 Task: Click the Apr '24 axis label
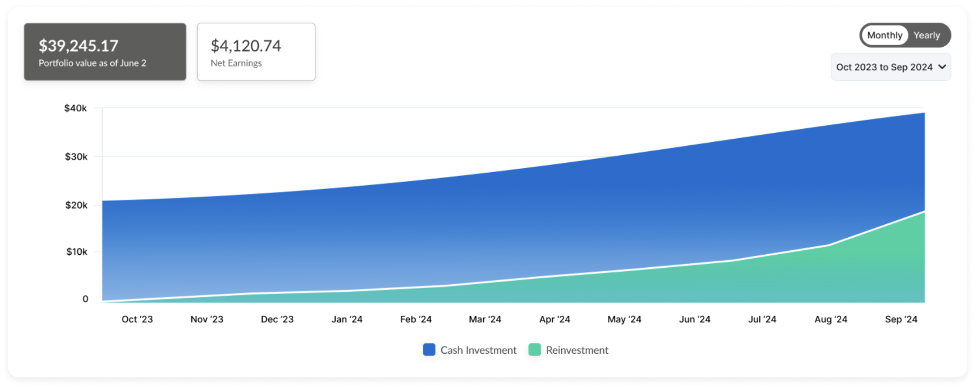pyautogui.click(x=555, y=319)
